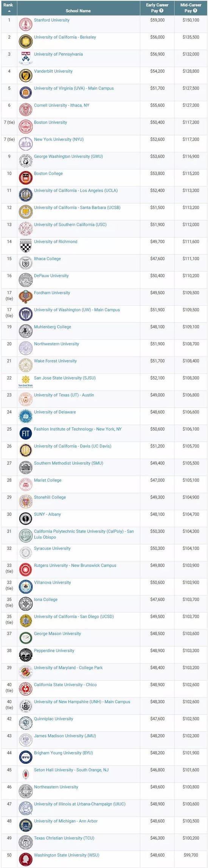Click the University of Richmond shield logo
The width and height of the screenshot is (208, 868).
(x=26, y=246)
